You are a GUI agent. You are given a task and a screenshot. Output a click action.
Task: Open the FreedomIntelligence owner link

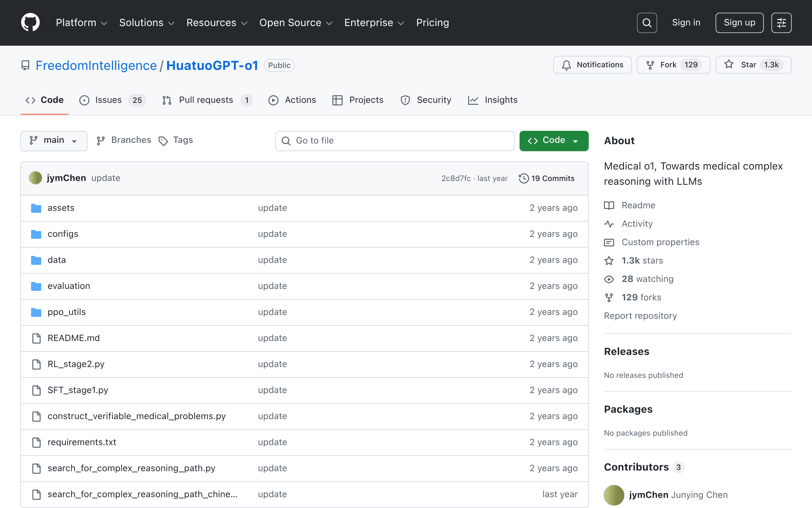(x=96, y=65)
